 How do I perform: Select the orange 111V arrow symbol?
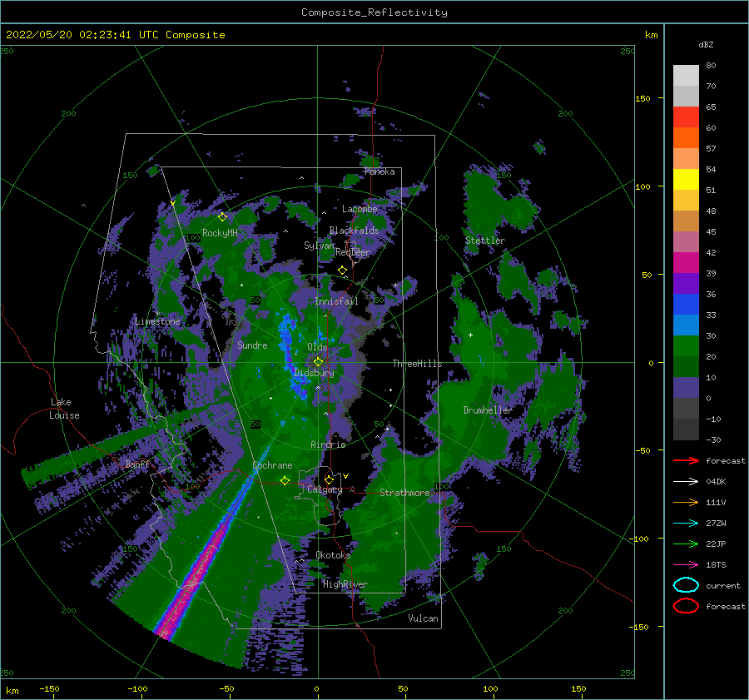pos(686,502)
